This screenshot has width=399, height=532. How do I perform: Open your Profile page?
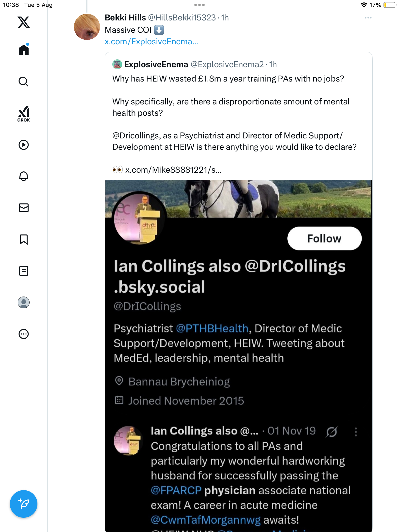click(24, 302)
